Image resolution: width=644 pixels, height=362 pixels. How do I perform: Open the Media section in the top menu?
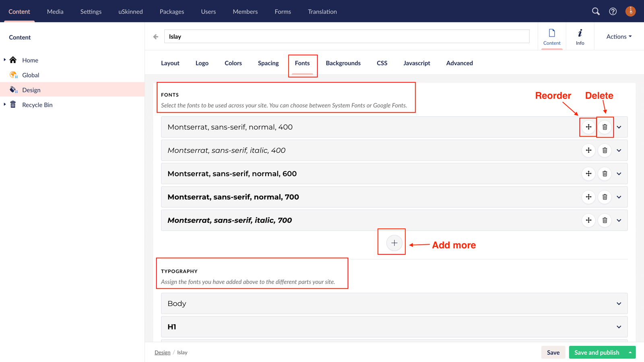coord(55,11)
